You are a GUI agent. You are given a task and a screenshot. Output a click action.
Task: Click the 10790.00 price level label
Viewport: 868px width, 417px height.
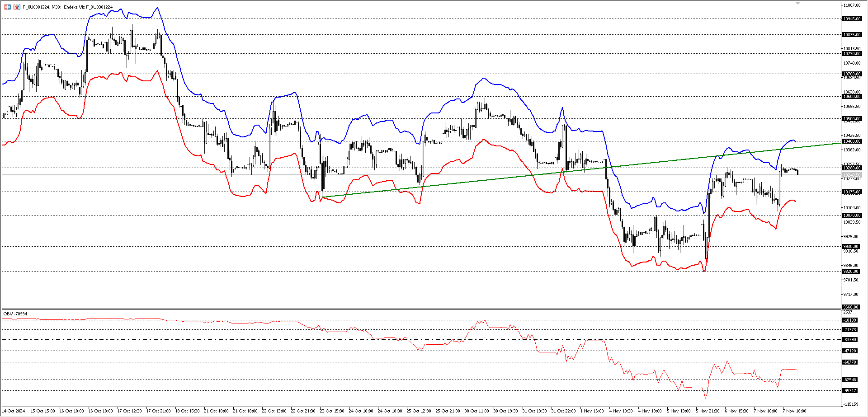852,54
